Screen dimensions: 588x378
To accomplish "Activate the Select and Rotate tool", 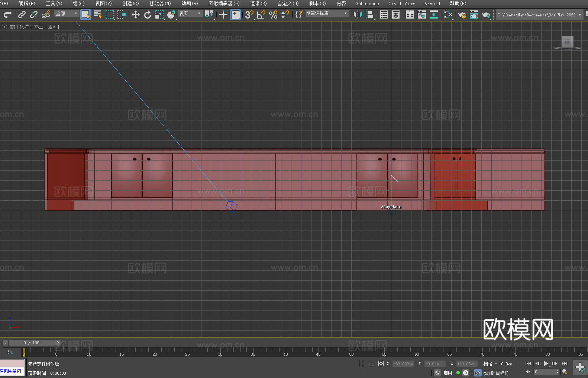I will point(148,14).
